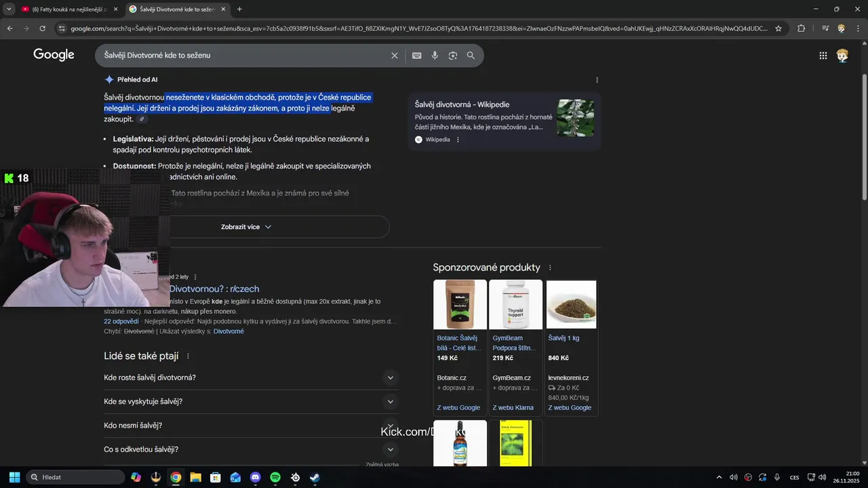Start voice search with the microphone
Screen dimensions: 868x488
click(x=435, y=56)
